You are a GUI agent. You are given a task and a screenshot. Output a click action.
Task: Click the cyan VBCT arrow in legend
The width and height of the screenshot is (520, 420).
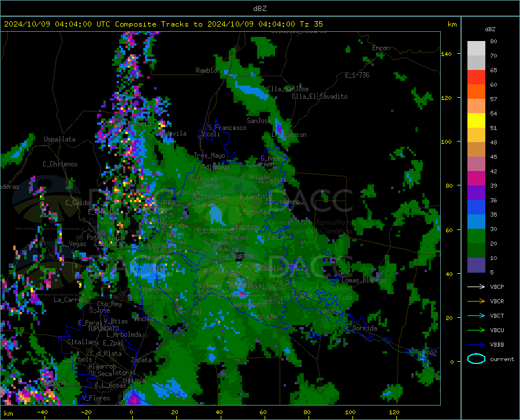coord(476,315)
